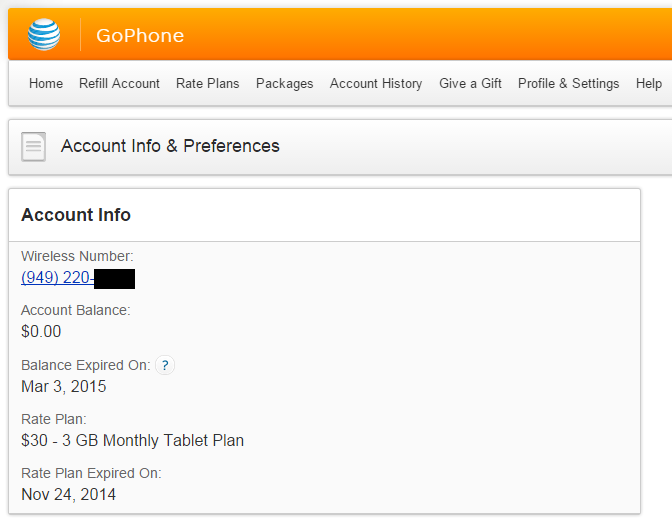Click the AT&T globe logo
This screenshot has width=672, height=522.
tap(44, 34)
